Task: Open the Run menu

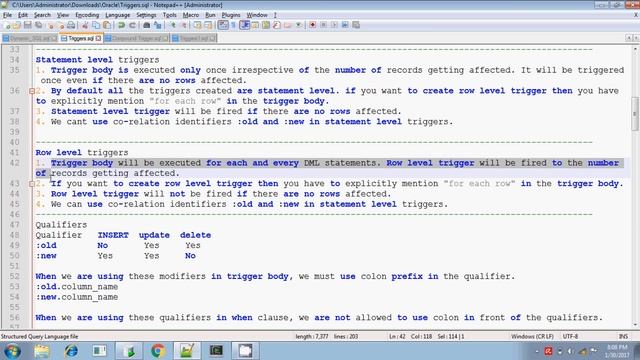Action: tap(210, 15)
